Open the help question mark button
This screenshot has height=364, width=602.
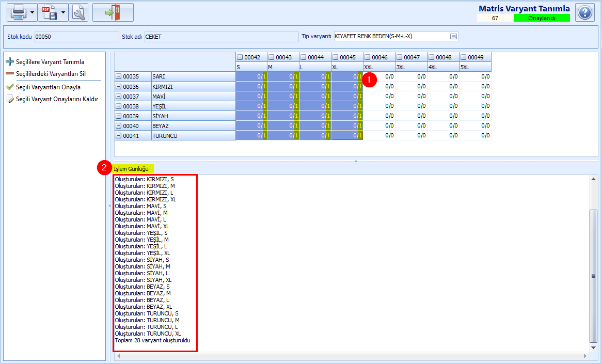[585, 12]
